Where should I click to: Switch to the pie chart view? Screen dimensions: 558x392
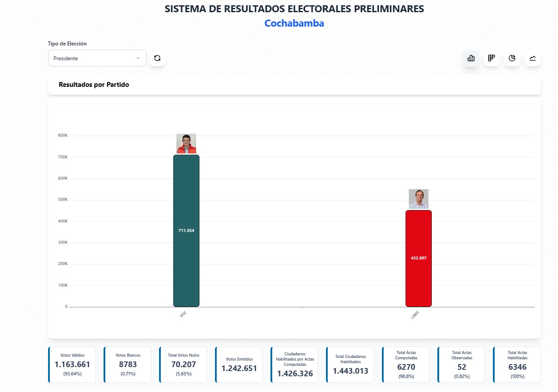(x=512, y=58)
